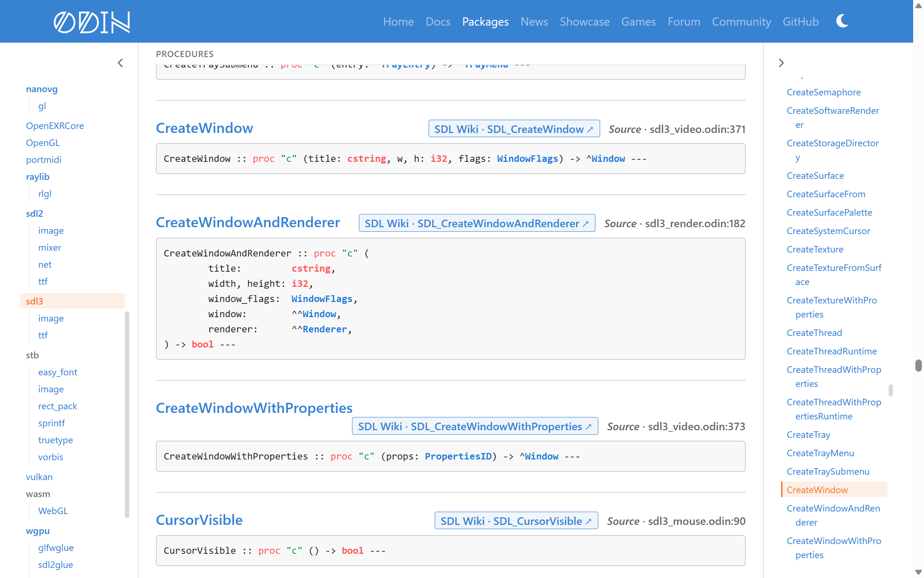Jump to CreateSemaphore in contents list

coord(824,92)
